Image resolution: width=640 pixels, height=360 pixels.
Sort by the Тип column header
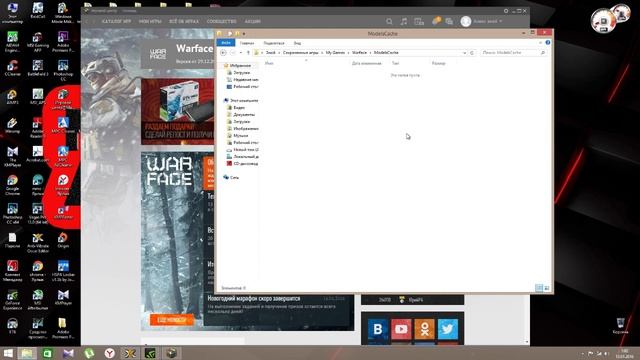click(395, 63)
